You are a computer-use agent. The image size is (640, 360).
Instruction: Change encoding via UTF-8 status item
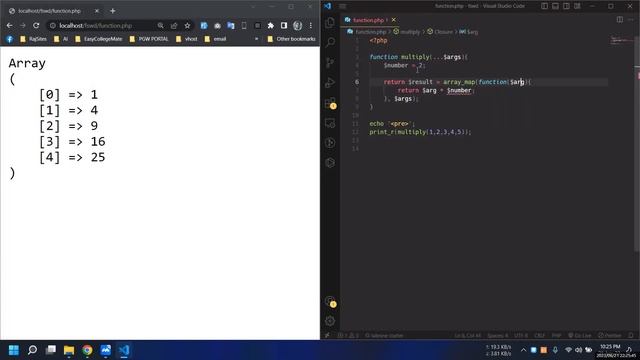tap(521, 336)
